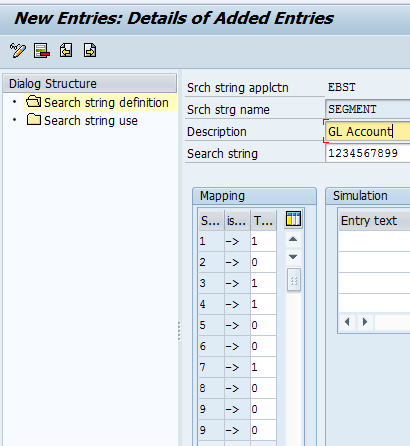Go to Previous entry toolbar icon
The width and height of the screenshot is (410, 446).
pyautogui.click(x=66, y=51)
